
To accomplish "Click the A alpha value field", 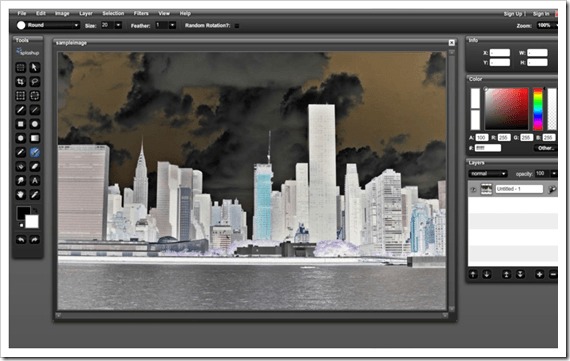I will pyautogui.click(x=482, y=137).
